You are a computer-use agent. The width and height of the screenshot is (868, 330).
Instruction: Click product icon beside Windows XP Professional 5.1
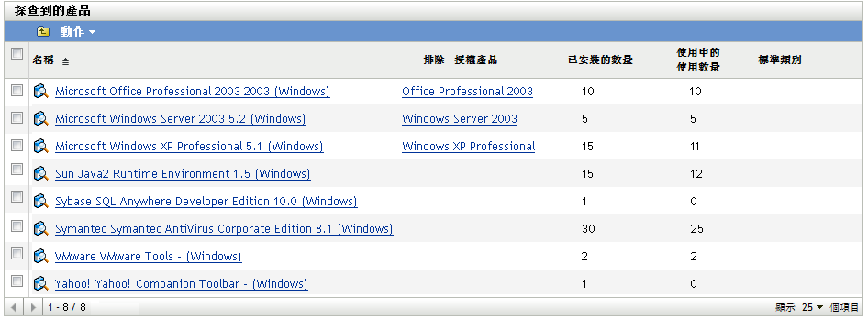tap(41, 147)
